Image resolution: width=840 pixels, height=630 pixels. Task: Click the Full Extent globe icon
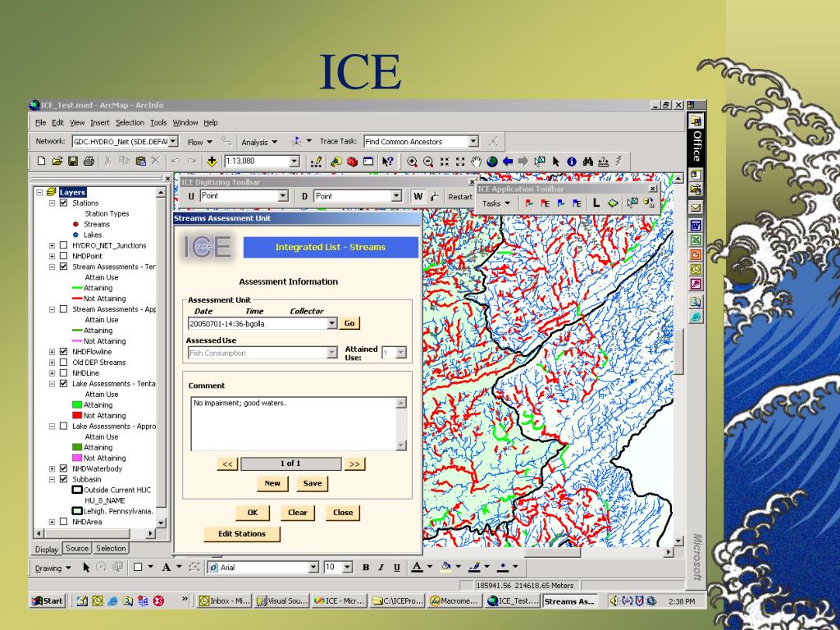point(492,162)
